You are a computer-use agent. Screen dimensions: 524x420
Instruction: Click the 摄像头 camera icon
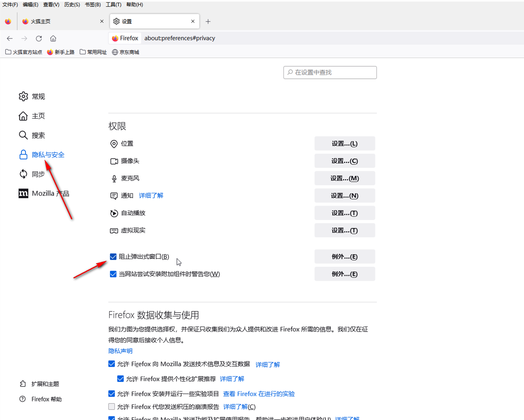114,161
